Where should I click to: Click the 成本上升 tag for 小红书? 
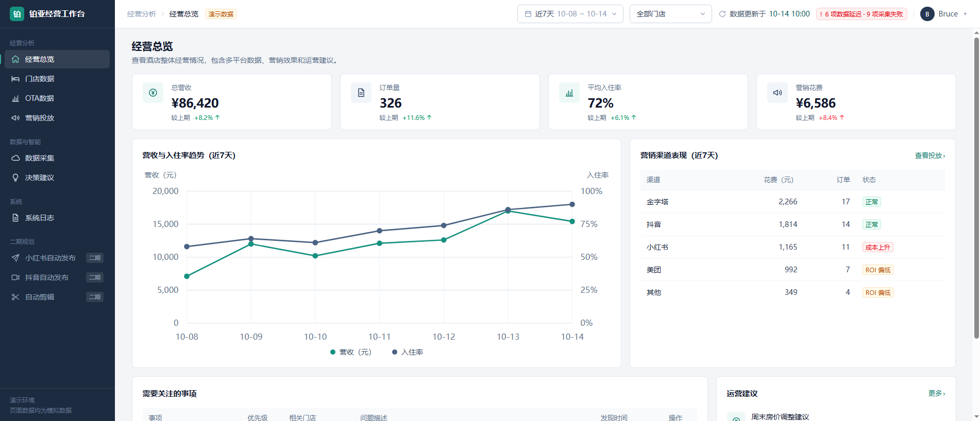click(x=878, y=247)
